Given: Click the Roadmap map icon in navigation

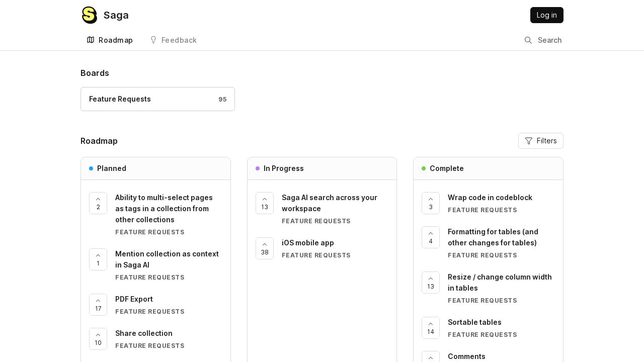Looking at the screenshot, I should (91, 40).
